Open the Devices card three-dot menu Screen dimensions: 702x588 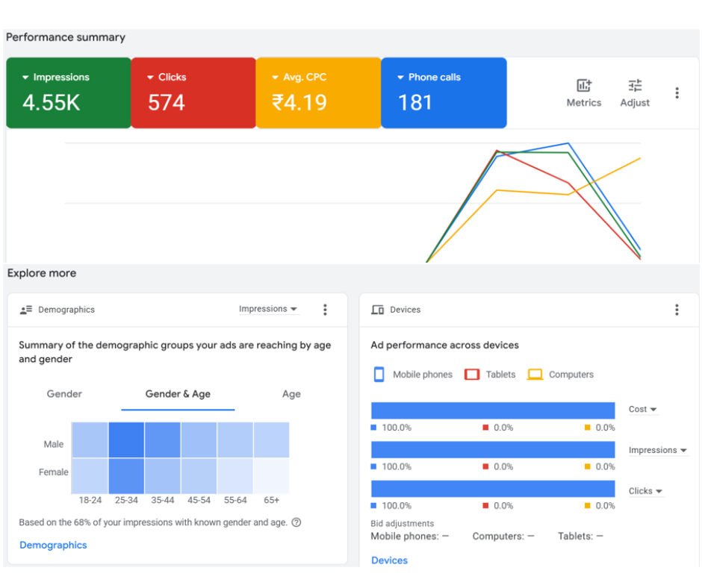[x=677, y=310]
